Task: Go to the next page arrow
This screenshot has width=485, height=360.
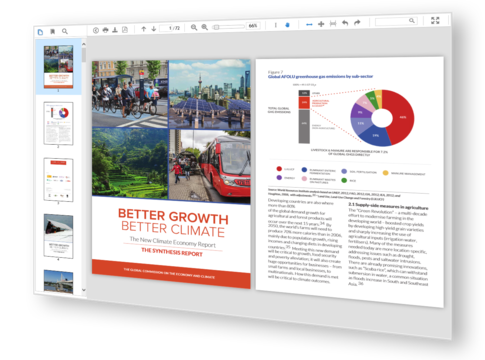Action: (154, 29)
